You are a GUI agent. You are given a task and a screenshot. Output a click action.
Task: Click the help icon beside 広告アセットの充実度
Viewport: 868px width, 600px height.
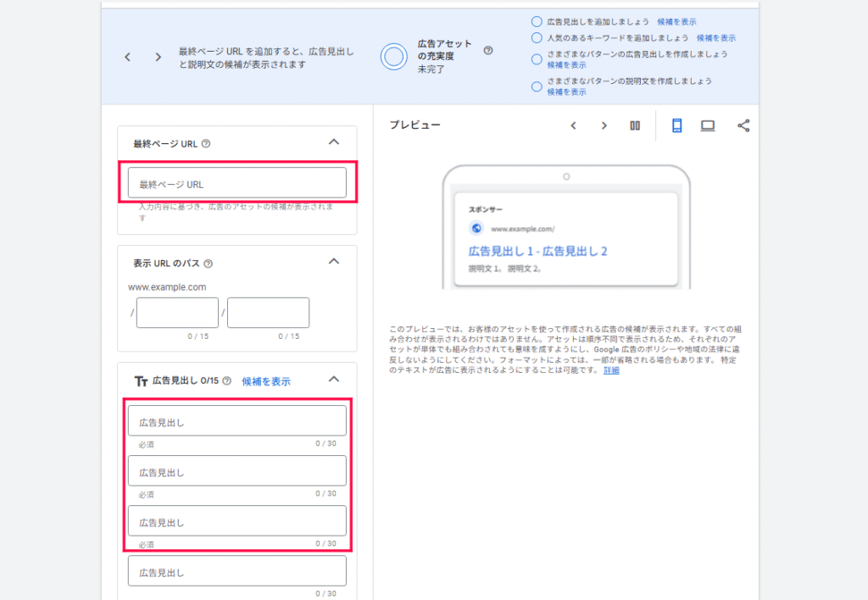point(487,50)
